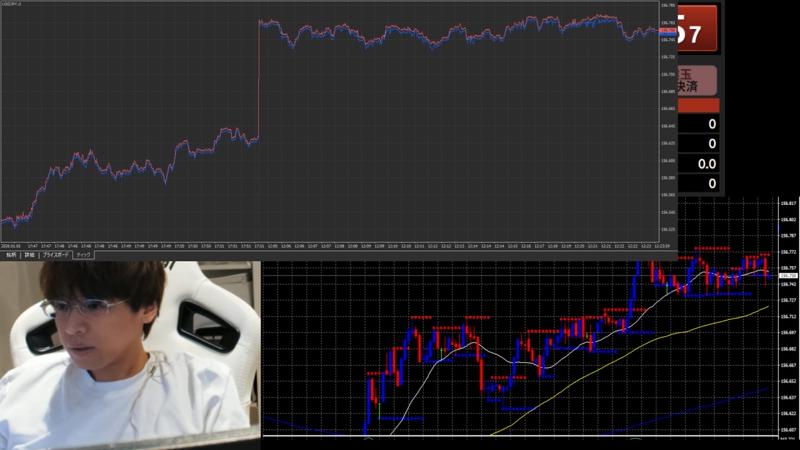The height and width of the screenshot is (450, 800).
Task: Select the first 0 value field
Action: coord(697,124)
